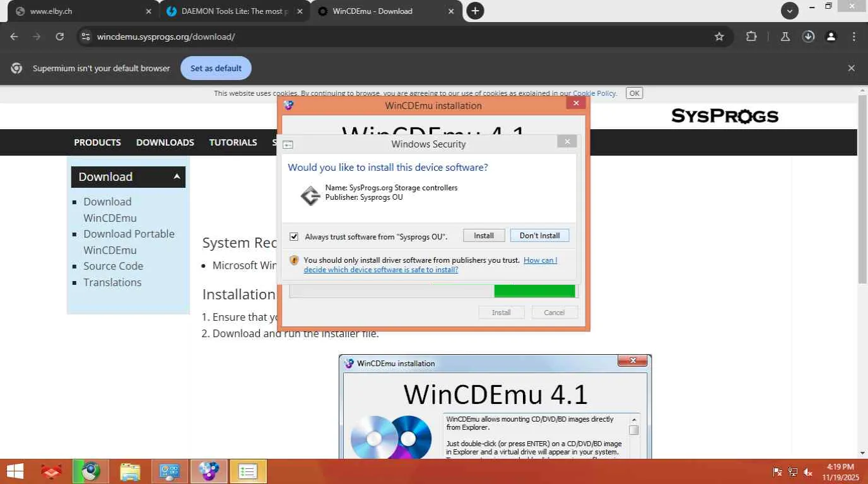Open Download Portable WinCDEmu link
Image resolution: width=868 pixels, height=484 pixels.
(x=129, y=242)
